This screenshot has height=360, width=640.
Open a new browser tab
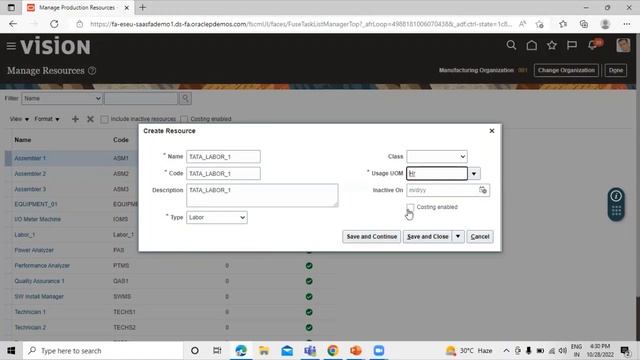click(142, 7)
